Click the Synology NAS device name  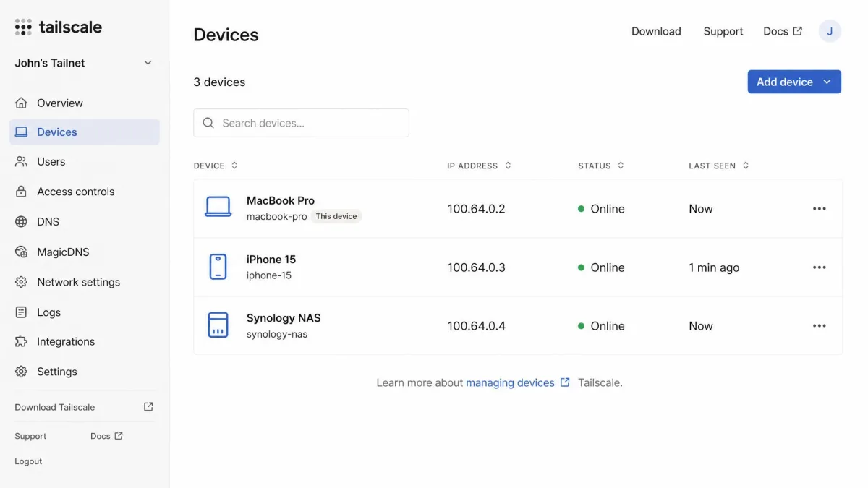tap(284, 317)
